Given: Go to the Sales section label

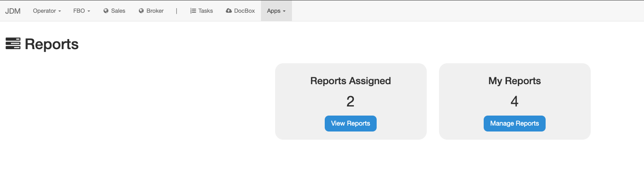Looking at the screenshot, I should [118, 11].
